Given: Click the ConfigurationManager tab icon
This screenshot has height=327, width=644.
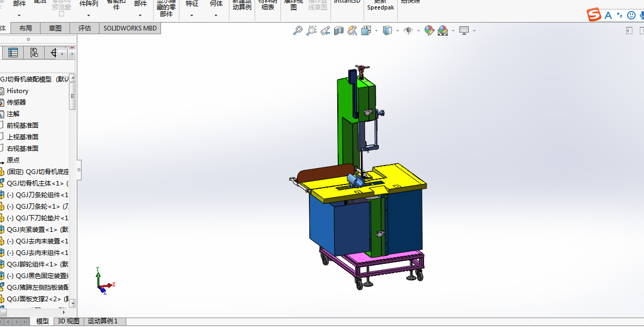Looking at the screenshot, I should point(34,53).
